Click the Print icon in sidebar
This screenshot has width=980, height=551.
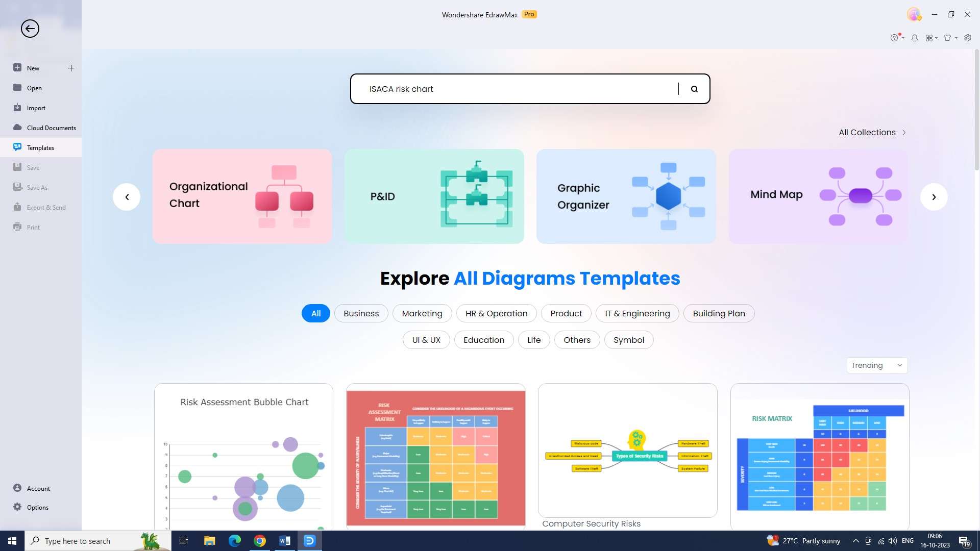click(x=16, y=227)
